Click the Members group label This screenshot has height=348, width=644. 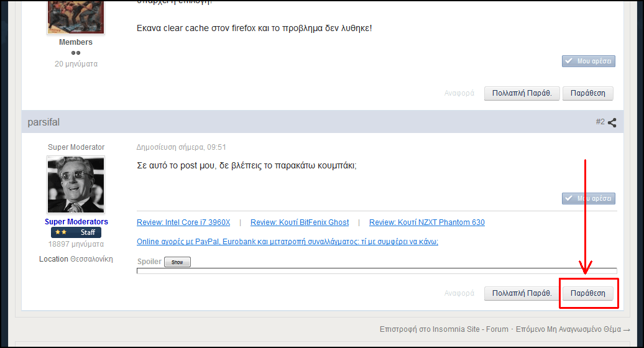click(x=76, y=42)
